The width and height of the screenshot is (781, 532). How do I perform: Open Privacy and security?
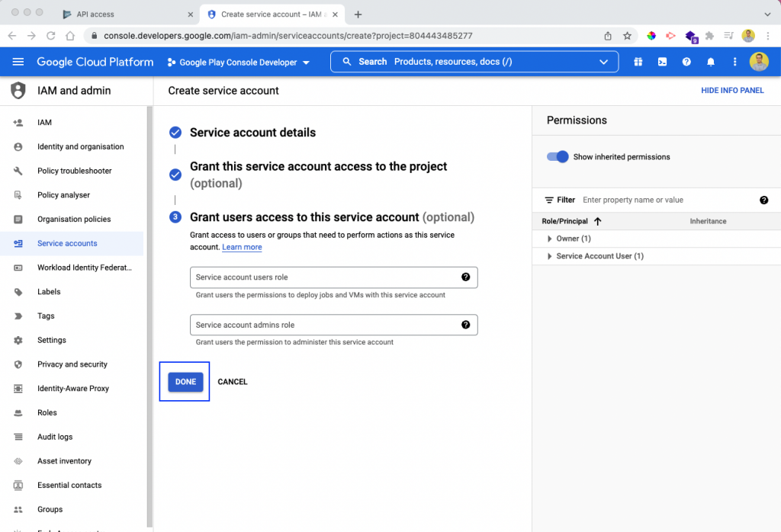tap(72, 364)
